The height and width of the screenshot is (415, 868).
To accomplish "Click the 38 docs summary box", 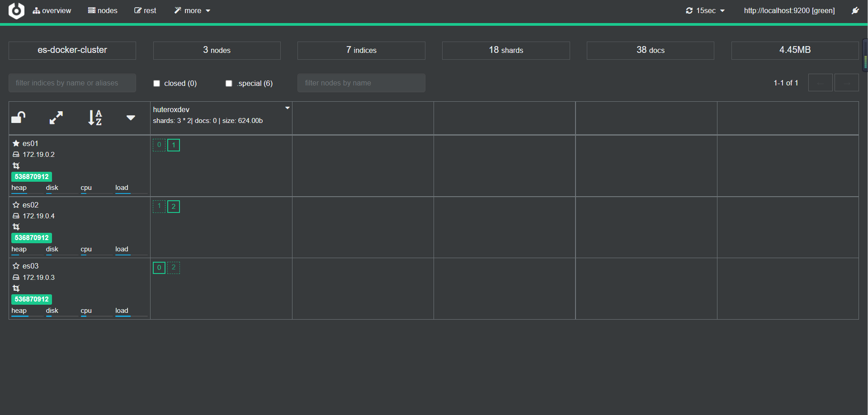I will coord(651,50).
